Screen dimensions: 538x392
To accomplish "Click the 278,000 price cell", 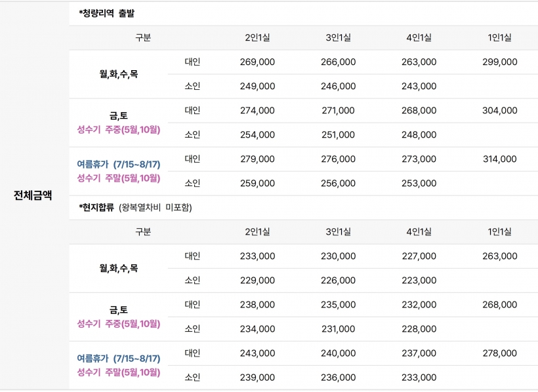I will point(499,353).
